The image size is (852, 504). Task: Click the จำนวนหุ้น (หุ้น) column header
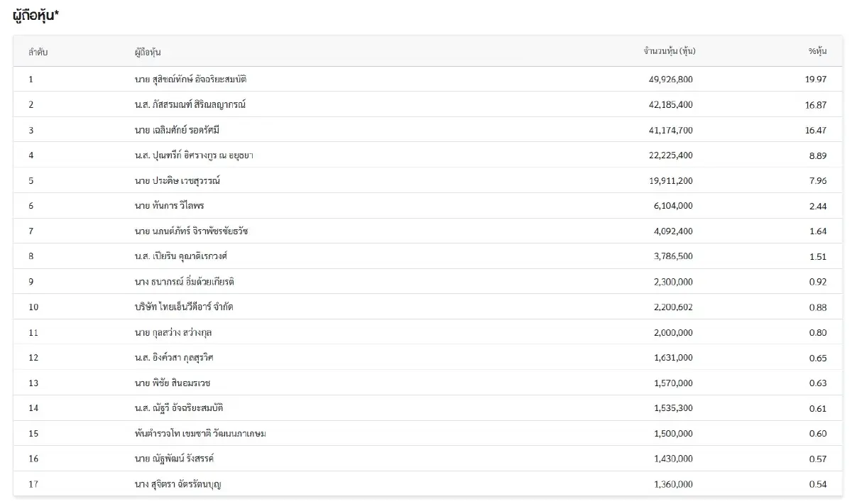669,51
